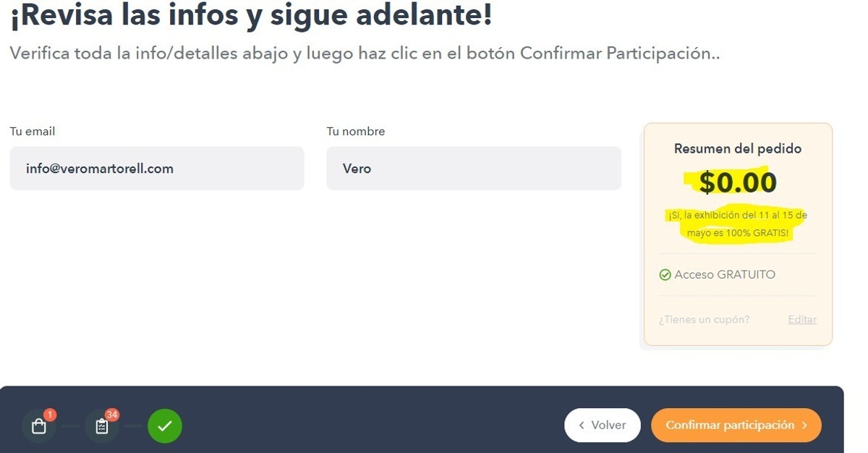Select the green checkmark step circle
Image resolution: width=868 pixels, height=453 pixels.
pyautogui.click(x=165, y=426)
